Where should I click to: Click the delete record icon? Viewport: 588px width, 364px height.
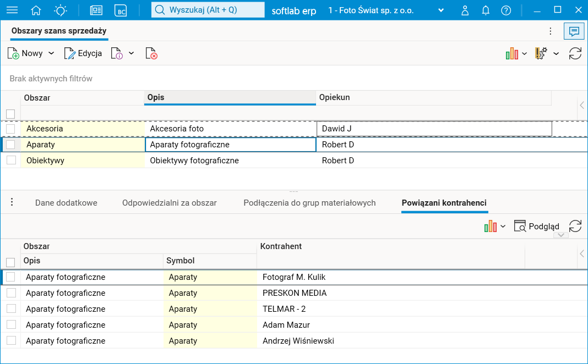click(x=151, y=53)
